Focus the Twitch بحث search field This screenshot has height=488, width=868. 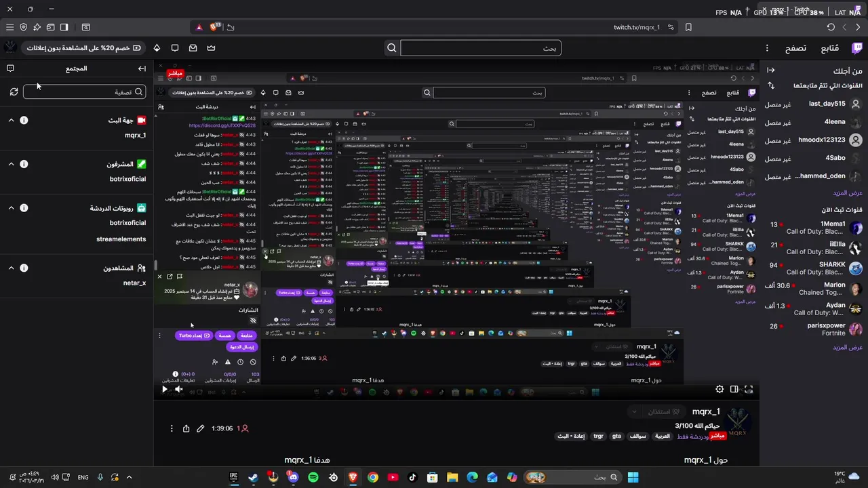point(481,47)
